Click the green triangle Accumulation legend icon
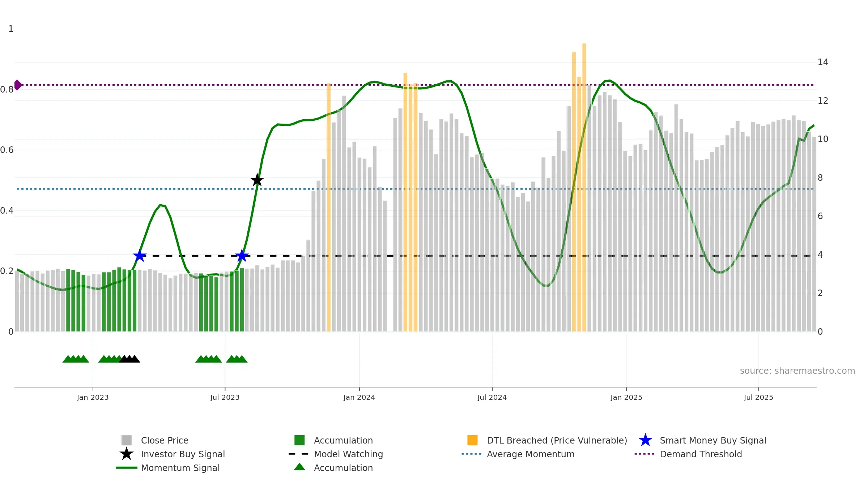Screen dimensions: 868x488 [x=299, y=467]
